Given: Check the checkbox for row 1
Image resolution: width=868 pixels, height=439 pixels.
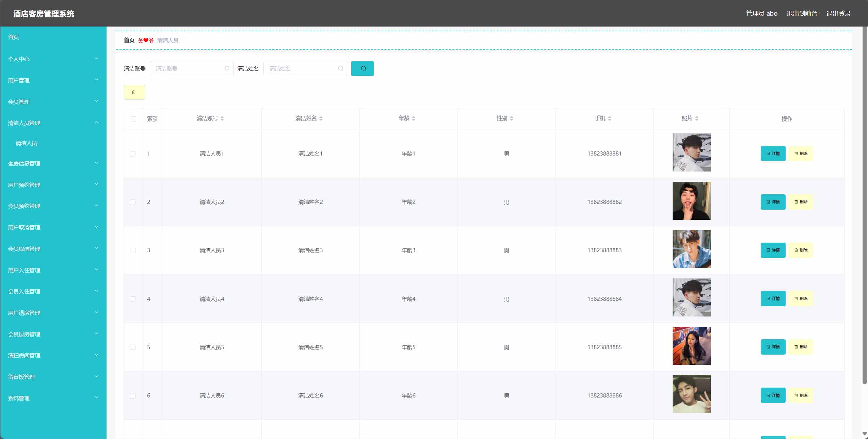Looking at the screenshot, I should tap(133, 154).
